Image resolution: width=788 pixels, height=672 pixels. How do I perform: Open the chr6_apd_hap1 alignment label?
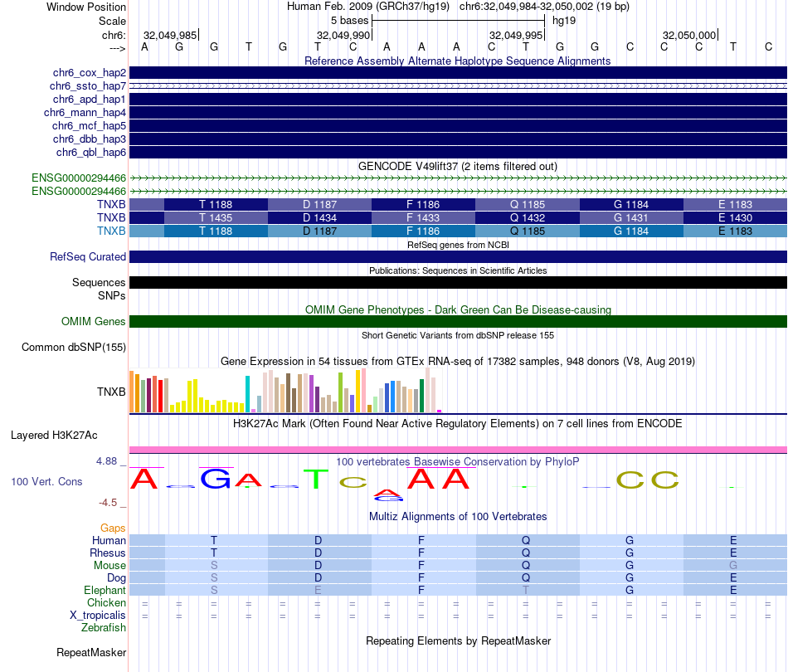click(90, 99)
